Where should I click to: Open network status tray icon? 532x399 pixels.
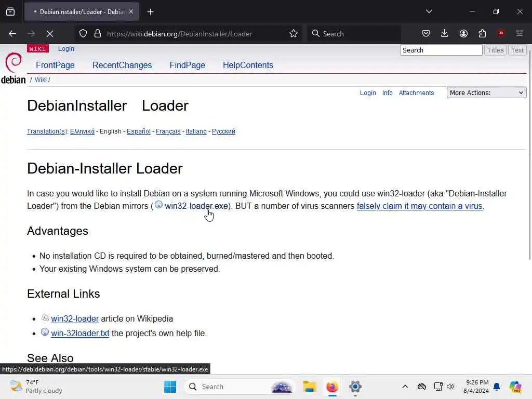pyautogui.click(x=438, y=387)
